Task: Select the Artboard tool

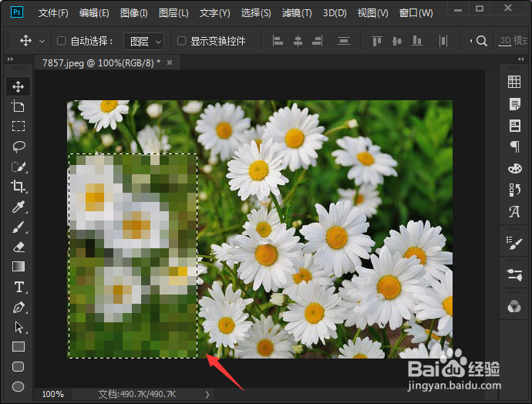Action: click(x=18, y=106)
